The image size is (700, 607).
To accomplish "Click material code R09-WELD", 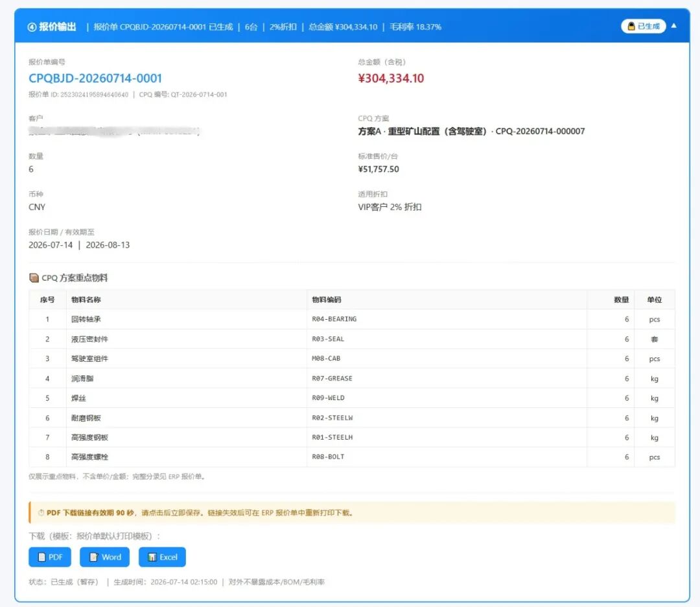I will 328,398.
